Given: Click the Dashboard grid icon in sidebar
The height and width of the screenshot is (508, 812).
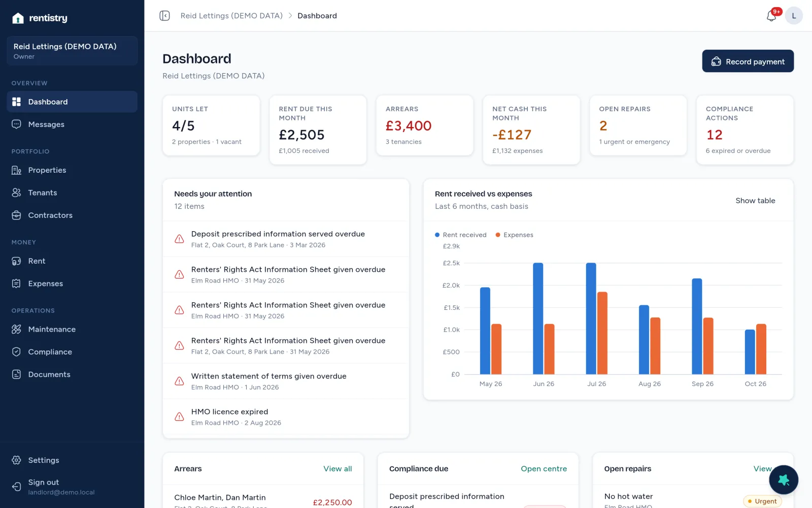Looking at the screenshot, I should pyautogui.click(x=17, y=102).
